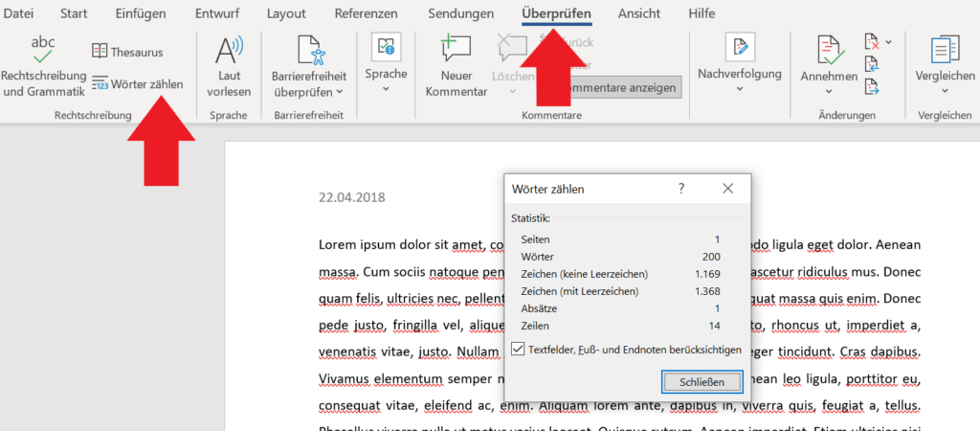
Task: Expand the Vergleichen dropdown chevron
Action: 945,91
